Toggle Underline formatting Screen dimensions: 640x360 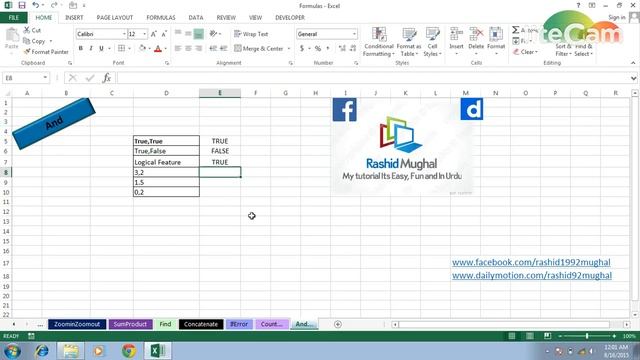101,48
